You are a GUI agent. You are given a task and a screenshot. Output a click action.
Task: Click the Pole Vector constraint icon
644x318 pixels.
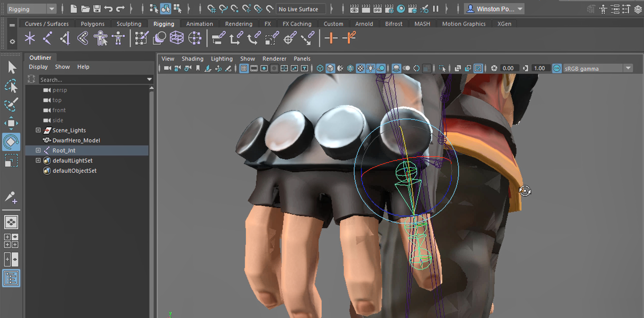(307, 38)
